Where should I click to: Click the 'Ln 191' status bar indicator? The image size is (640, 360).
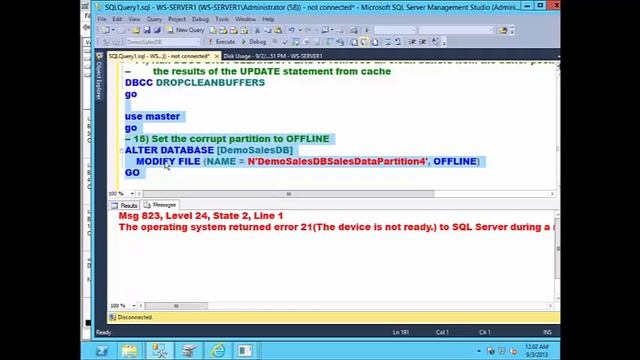click(400, 332)
